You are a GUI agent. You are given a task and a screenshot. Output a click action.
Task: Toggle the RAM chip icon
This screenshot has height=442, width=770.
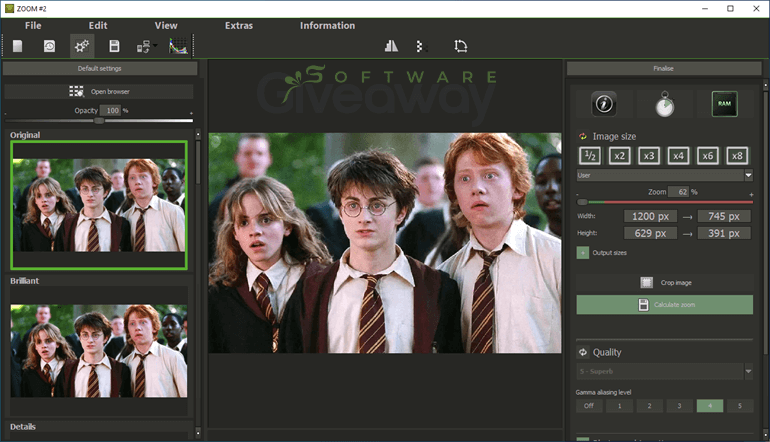(724, 104)
